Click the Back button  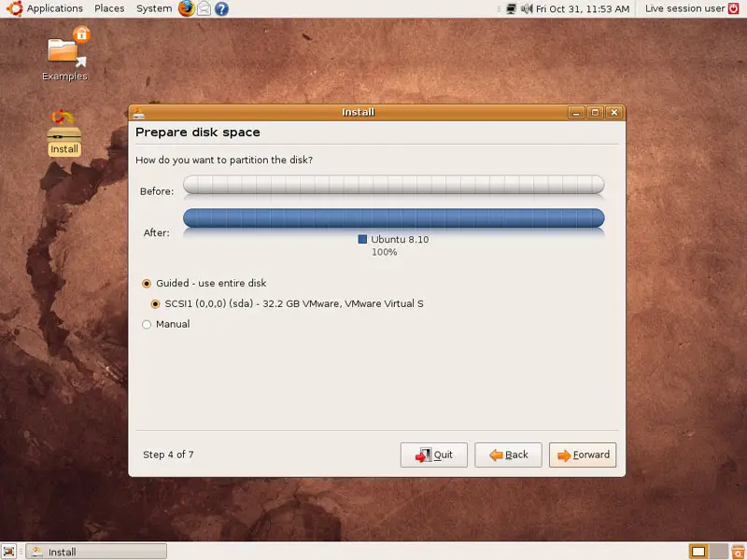click(x=508, y=455)
